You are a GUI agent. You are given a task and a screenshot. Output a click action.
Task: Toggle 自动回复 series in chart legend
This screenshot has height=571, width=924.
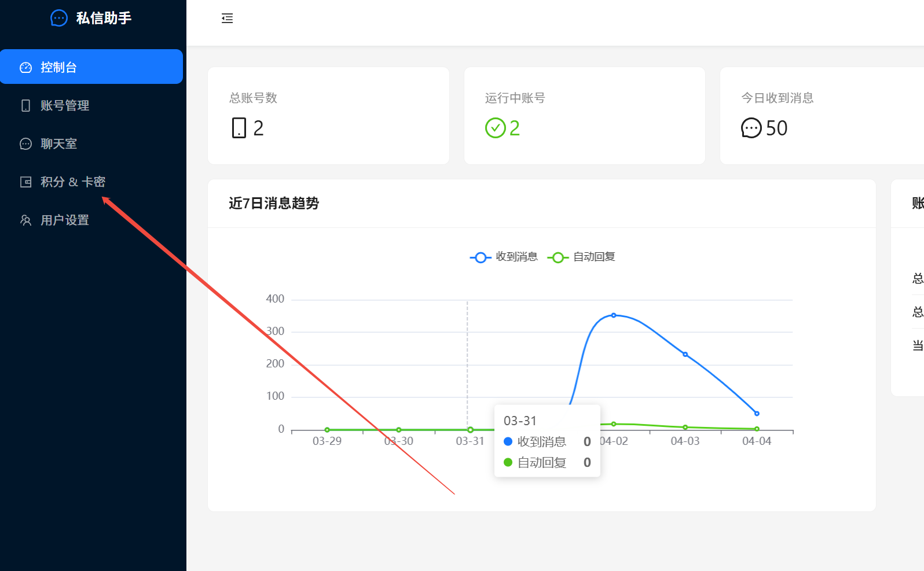pos(581,257)
